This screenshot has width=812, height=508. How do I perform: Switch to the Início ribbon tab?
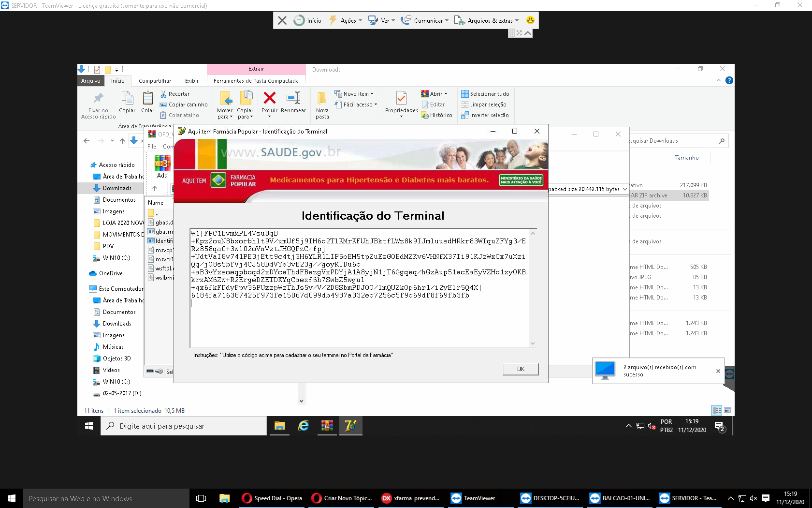(x=118, y=81)
